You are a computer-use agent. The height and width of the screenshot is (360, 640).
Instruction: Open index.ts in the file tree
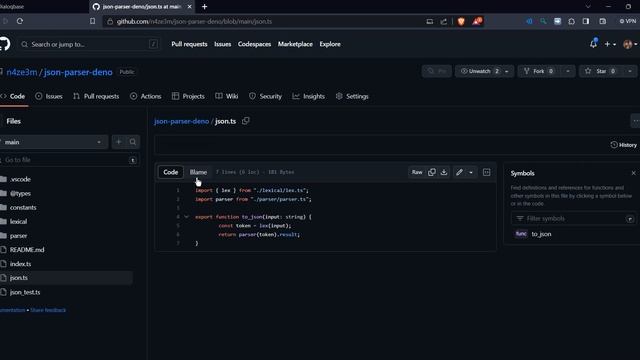[20, 264]
